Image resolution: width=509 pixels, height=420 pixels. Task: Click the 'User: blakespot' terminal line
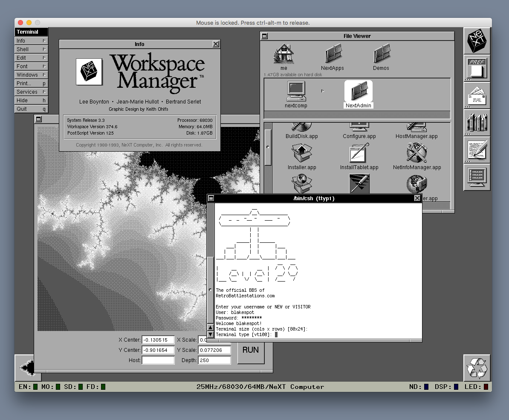coord(235,312)
